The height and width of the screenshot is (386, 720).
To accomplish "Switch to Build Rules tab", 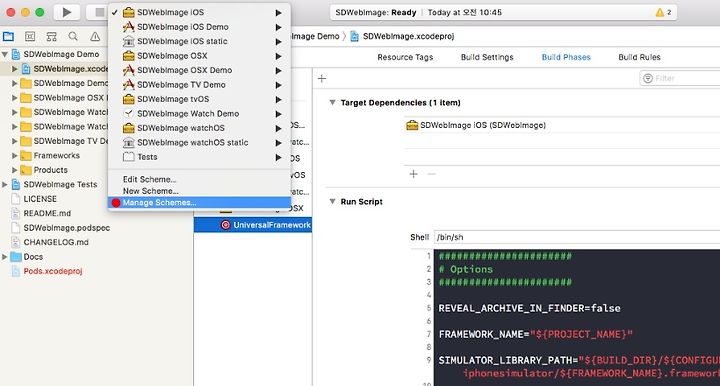I will pos(639,57).
